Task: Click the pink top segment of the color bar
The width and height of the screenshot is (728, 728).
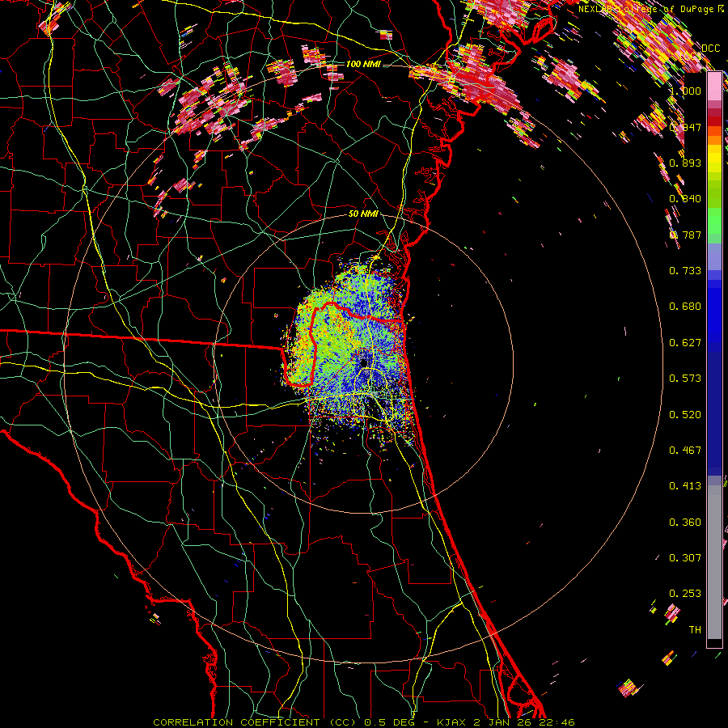Action: point(714,87)
